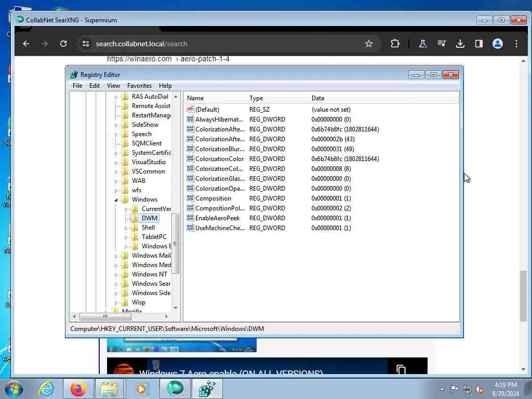This screenshot has height=399, width=532.
Task: Select the AlwaysHibernat... DWORD icon
Action: click(190, 119)
